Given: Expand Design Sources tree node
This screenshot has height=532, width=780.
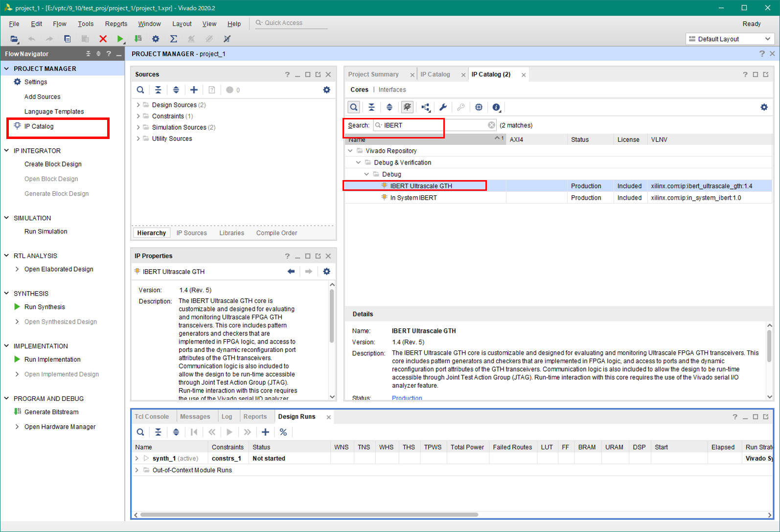Looking at the screenshot, I should (138, 105).
